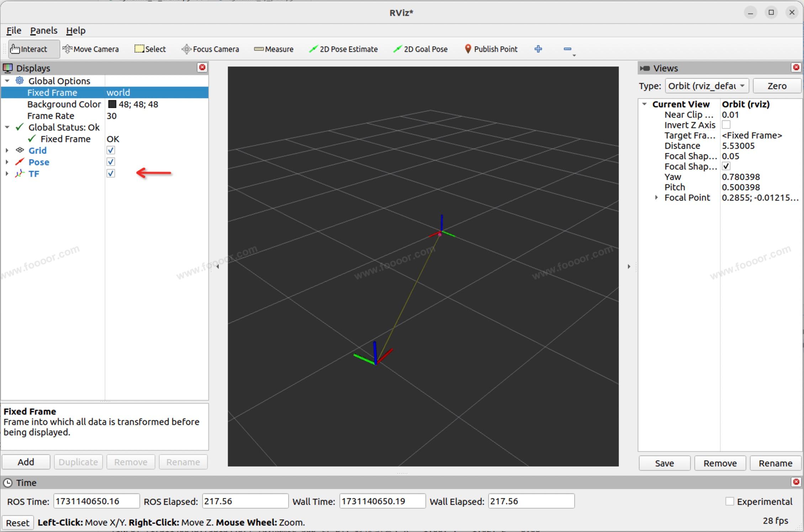Select the 2D Goal Pose tool
The height and width of the screenshot is (532, 804).
click(420, 49)
